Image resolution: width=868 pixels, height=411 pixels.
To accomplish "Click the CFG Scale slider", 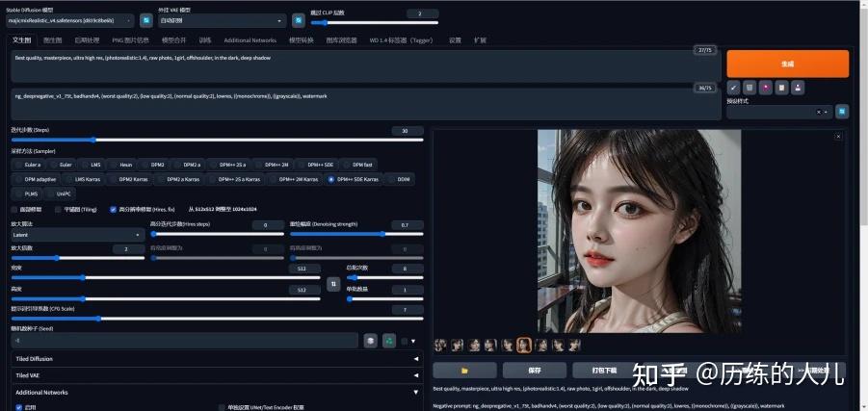I will pyautogui.click(x=217, y=319).
